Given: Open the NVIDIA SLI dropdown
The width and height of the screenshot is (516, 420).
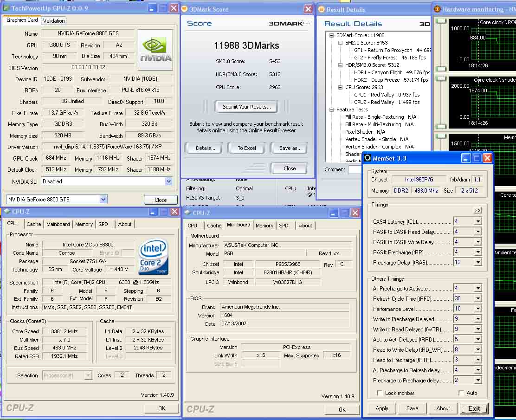Looking at the screenshot, I should coord(168,181).
